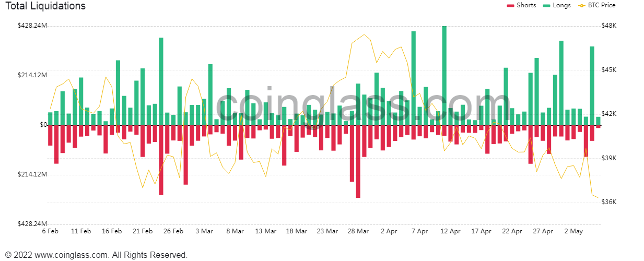The image size is (644, 261).
Task: Click the longest red Shorts bar near 28 Mar
Action: (358, 162)
